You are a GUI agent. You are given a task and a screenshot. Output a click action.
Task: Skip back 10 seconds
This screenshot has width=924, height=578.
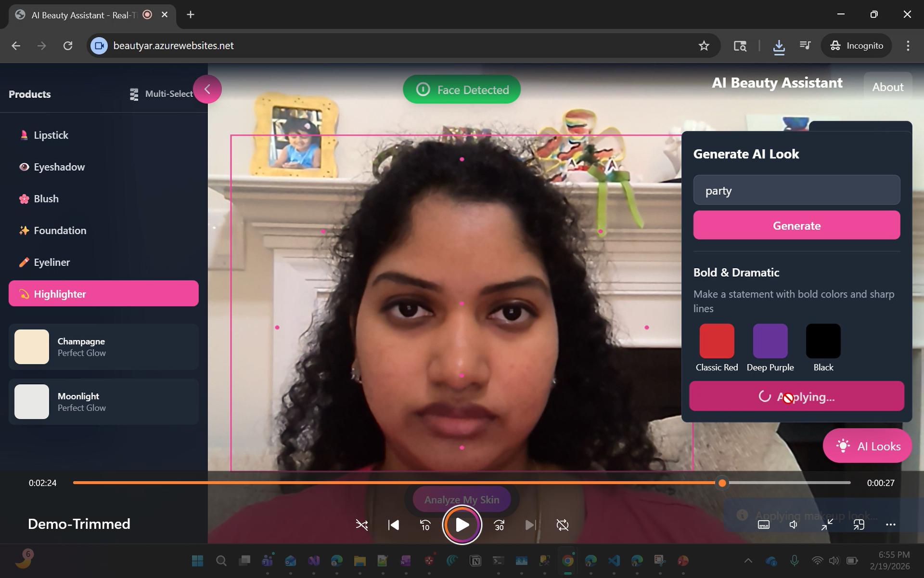[x=425, y=525]
